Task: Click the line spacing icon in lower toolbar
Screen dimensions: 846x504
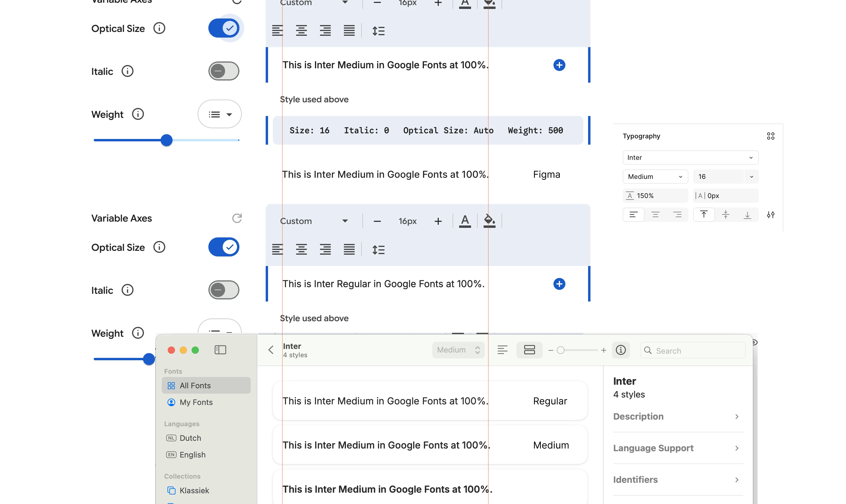Action: click(378, 250)
